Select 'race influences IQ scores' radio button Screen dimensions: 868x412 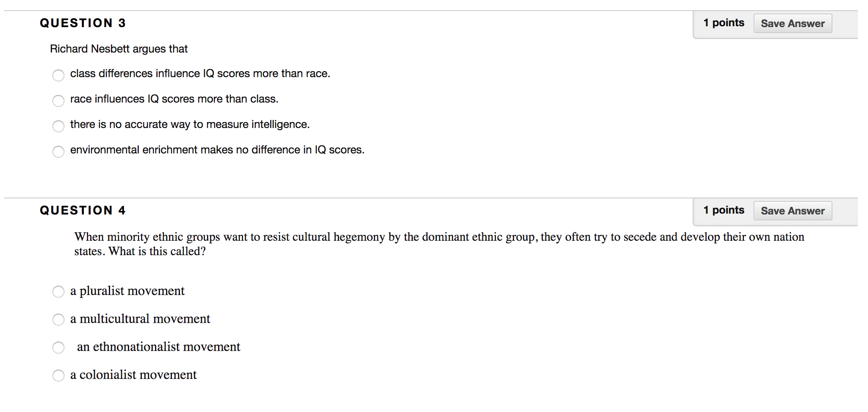[x=58, y=101]
